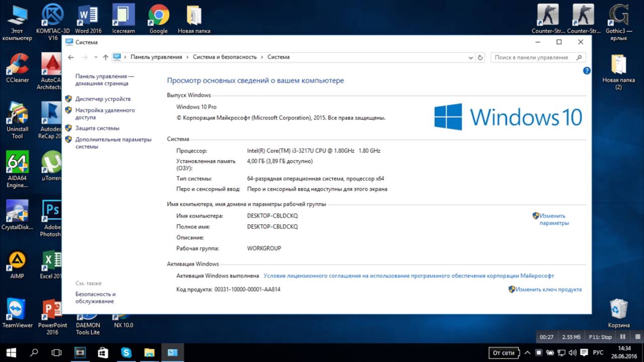Screen dimensions: 644x362
Task: Click the back navigation arrow
Action: 71,57
